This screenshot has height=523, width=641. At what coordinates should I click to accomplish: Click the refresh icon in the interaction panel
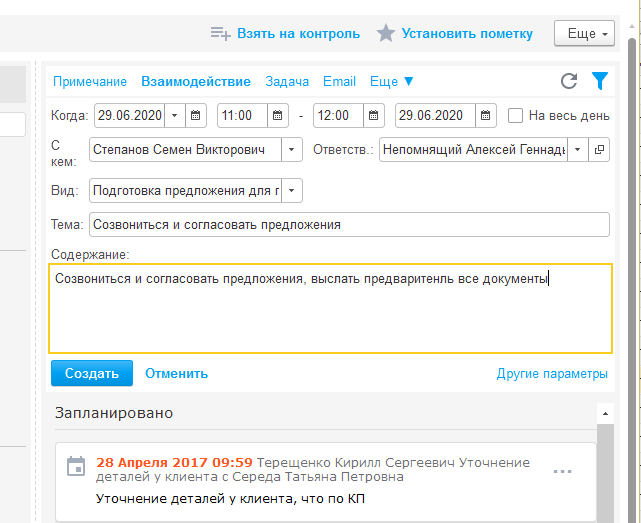click(569, 81)
